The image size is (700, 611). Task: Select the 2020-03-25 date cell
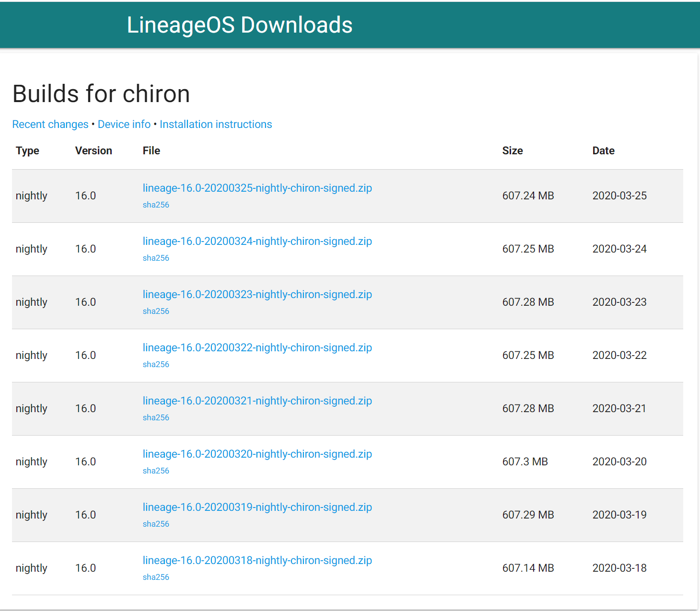619,196
